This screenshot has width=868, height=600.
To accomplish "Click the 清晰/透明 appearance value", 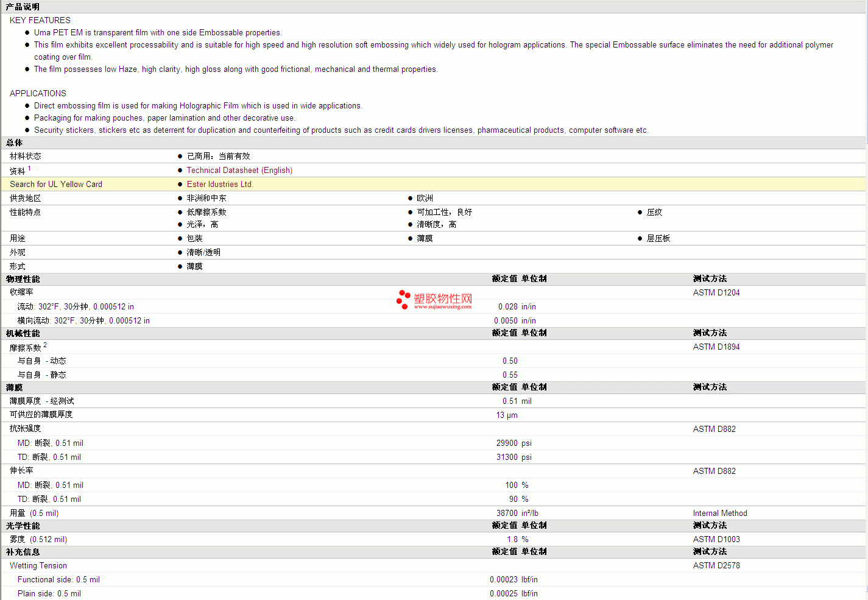I will (204, 253).
